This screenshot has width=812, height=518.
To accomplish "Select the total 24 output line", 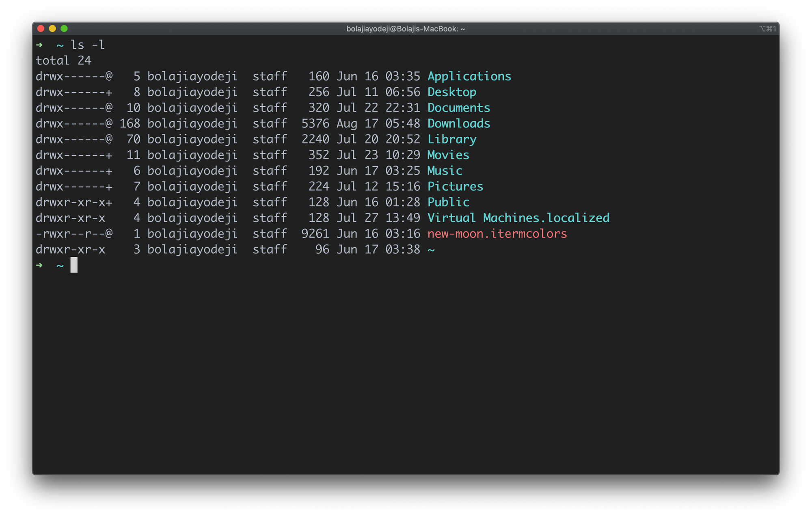I will 63,60.
